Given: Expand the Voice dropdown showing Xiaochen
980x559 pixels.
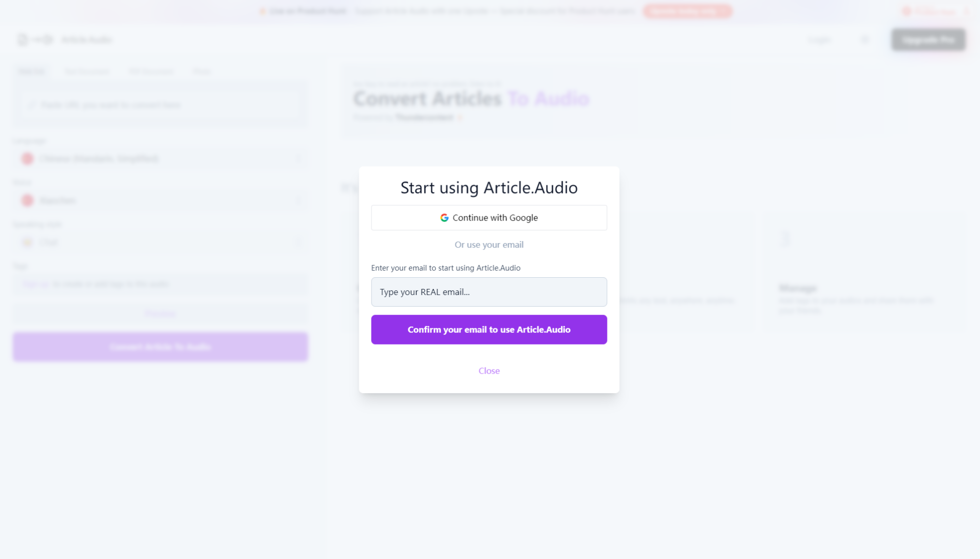Looking at the screenshot, I should (160, 201).
